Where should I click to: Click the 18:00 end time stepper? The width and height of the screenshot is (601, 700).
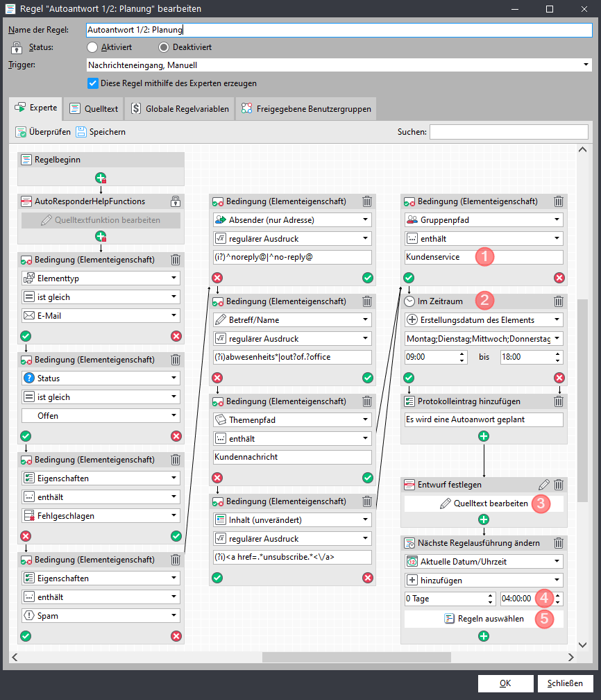pos(558,357)
